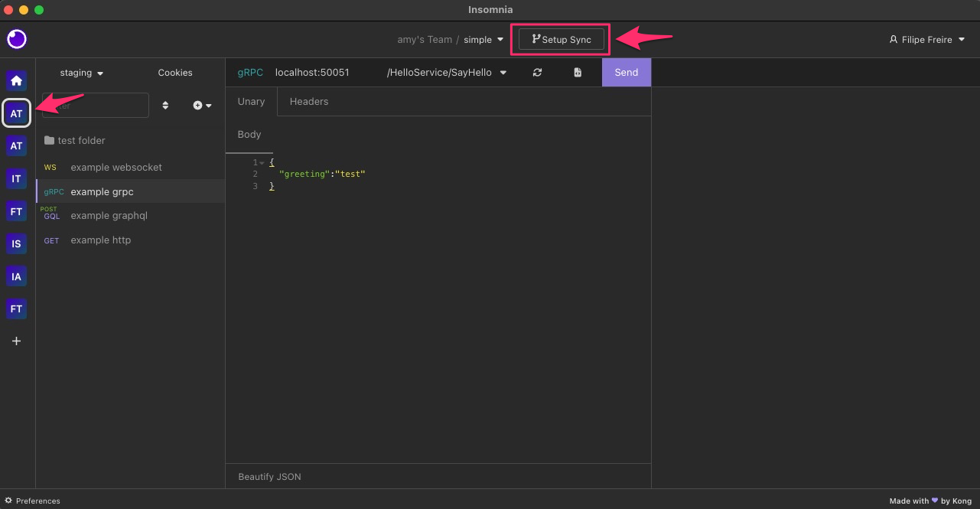Open the FT organization just below IT
This screenshot has height=509, width=980.
point(16,211)
